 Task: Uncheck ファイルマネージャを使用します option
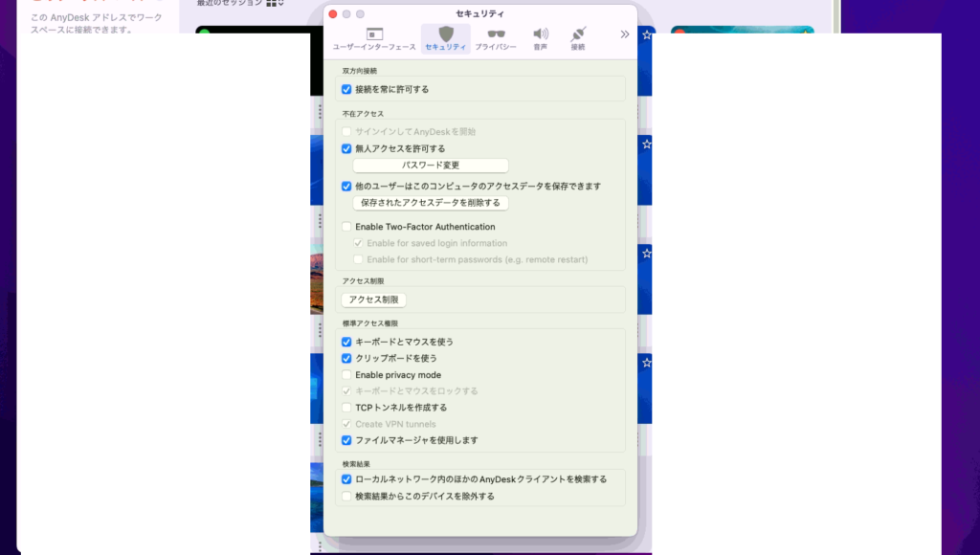coord(346,440)
